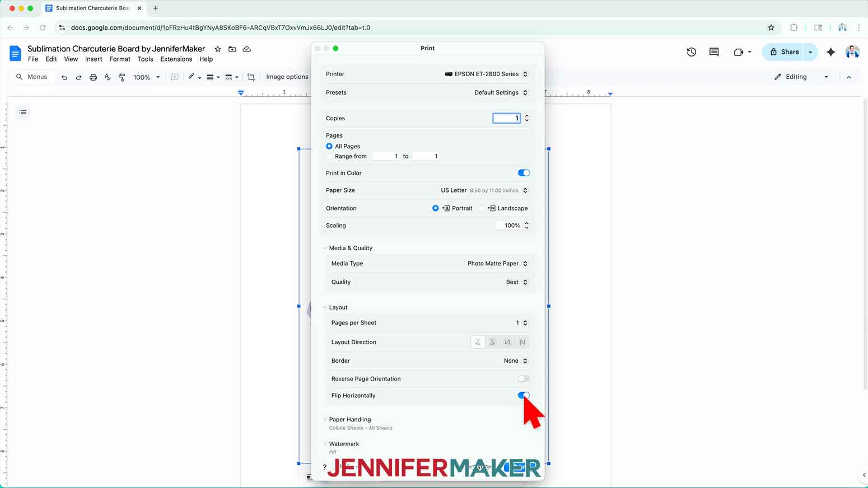Open the Presets dropdown
The height and width of the screenshot is (488, 868).
(x=501, y=92)
